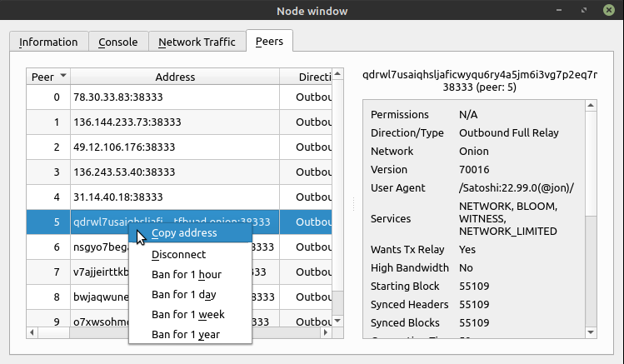
Task: Close the Node window
Action: pyautogui.click(x=609, y=10)
